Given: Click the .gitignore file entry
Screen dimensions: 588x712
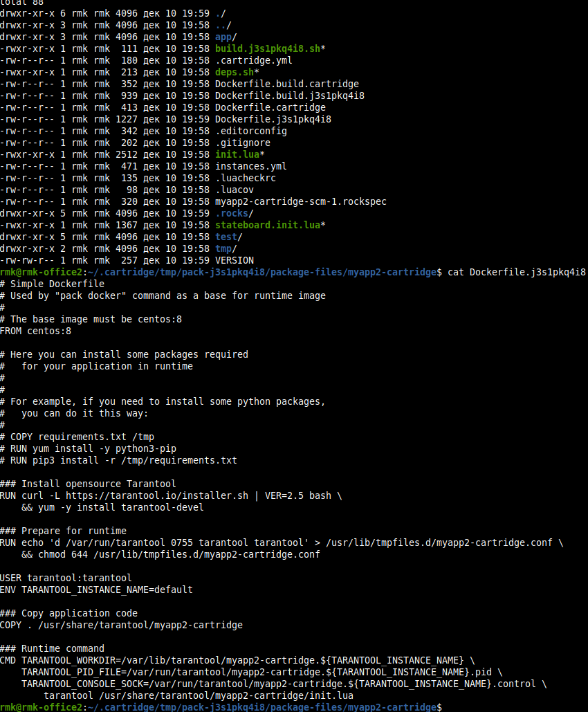Looking at the screenshot, I should coord(243,143).
